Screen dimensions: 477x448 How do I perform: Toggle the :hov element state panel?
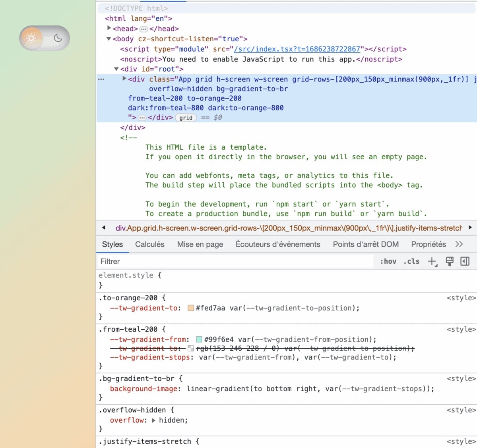pyautogui.click(x=388, y=261)
